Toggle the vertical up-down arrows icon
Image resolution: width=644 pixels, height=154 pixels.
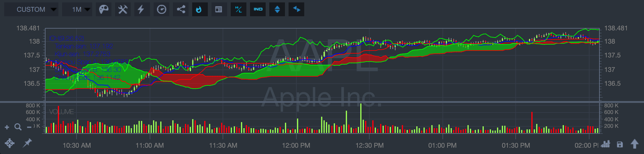point(277,10)
